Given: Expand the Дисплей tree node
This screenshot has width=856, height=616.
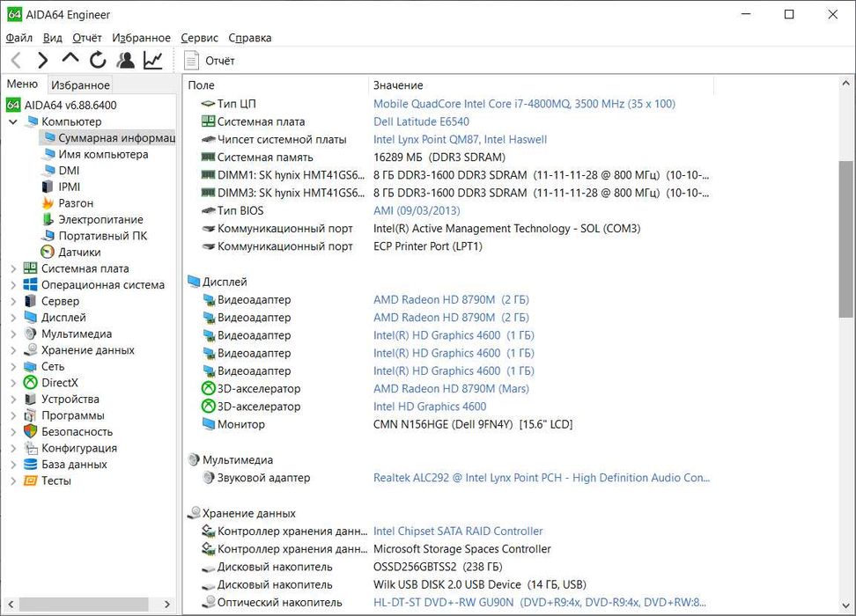Looking at the screenshot, I should (x=13, y=318).
